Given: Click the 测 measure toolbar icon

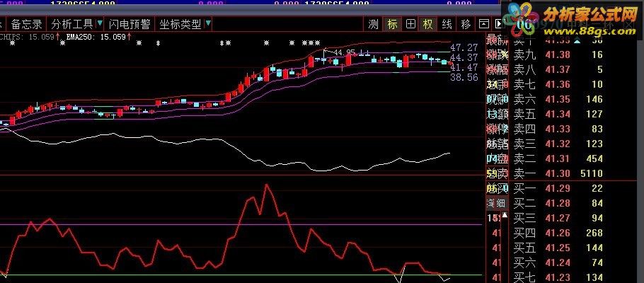Looking at the screenshot, I should click(373, 24).
